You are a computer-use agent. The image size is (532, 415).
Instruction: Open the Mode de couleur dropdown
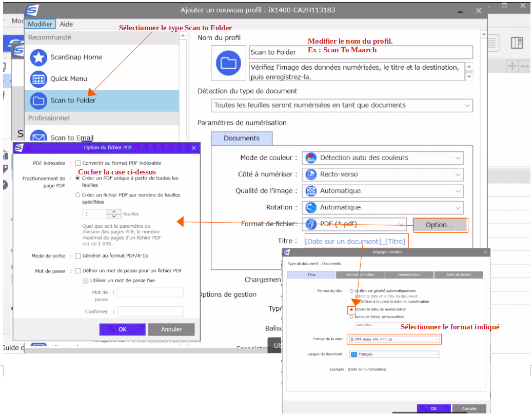click(x=383, y=158)
